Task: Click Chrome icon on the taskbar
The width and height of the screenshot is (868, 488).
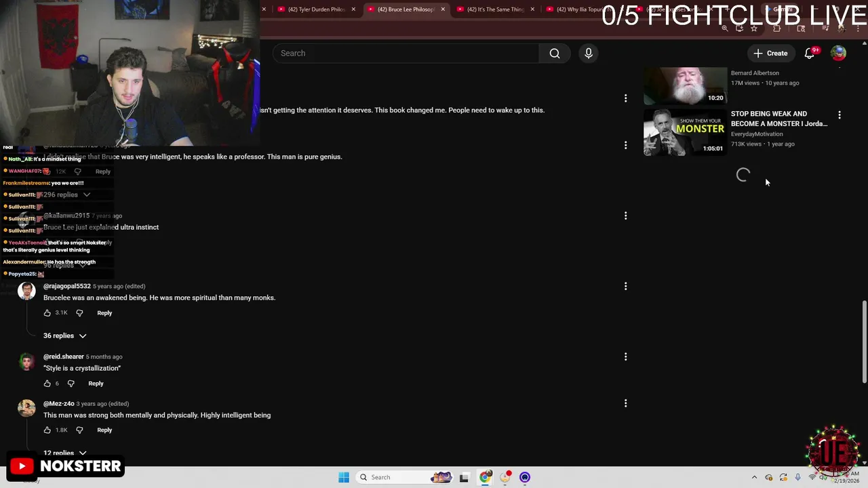Action: point(485,477)
